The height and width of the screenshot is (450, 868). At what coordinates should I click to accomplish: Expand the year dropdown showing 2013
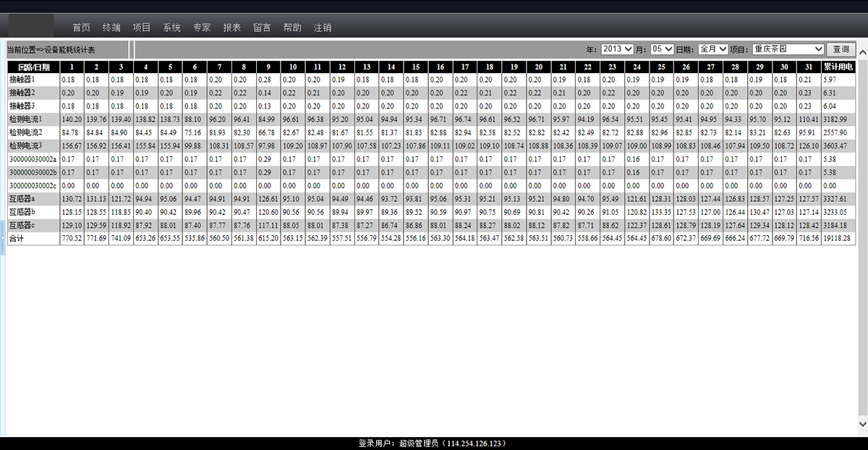coord(617,49)
